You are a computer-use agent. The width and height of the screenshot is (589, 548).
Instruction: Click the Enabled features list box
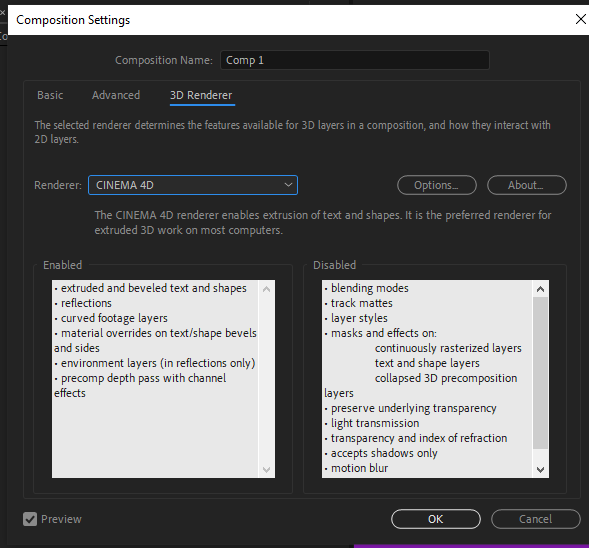163,379
